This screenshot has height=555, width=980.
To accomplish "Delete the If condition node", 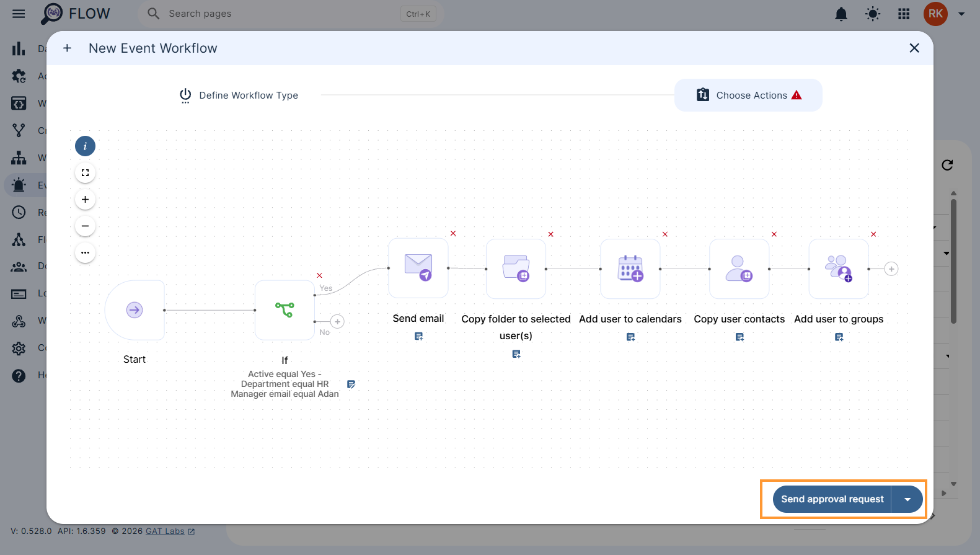I will [x=319, y=275].
